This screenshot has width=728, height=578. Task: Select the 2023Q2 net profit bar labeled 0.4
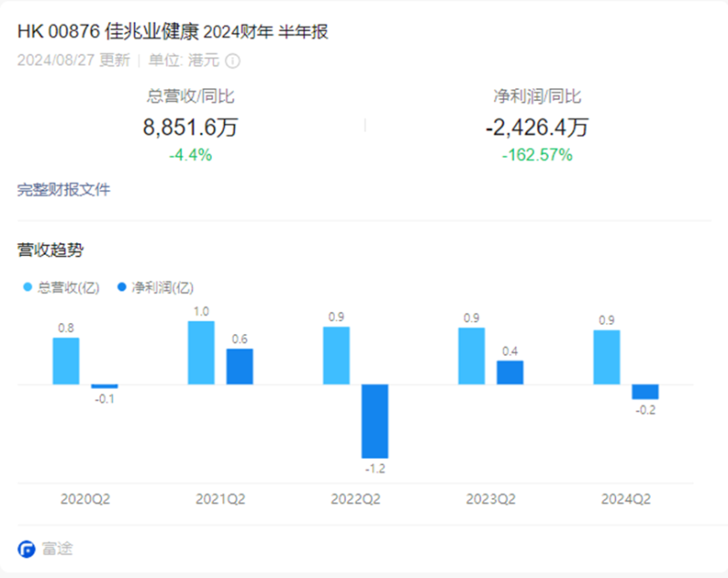click(x=510, y=372)
